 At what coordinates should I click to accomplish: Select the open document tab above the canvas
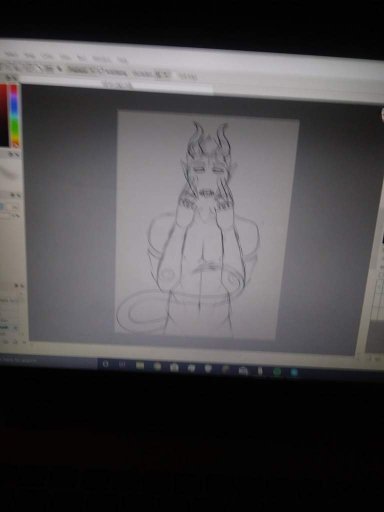(117, 85)
